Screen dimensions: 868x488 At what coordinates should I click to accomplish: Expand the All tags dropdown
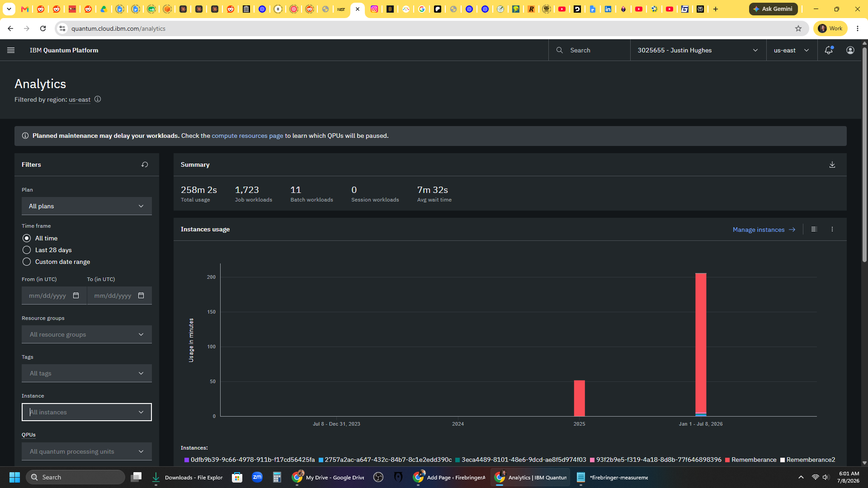[87, 373]
